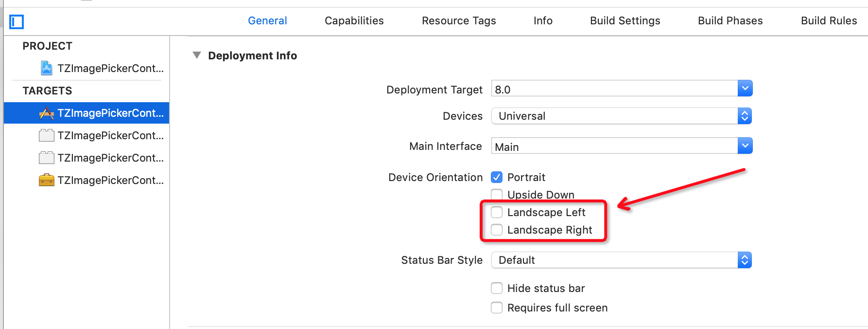Select the first test bundle target icon

[x=47, y=135]
